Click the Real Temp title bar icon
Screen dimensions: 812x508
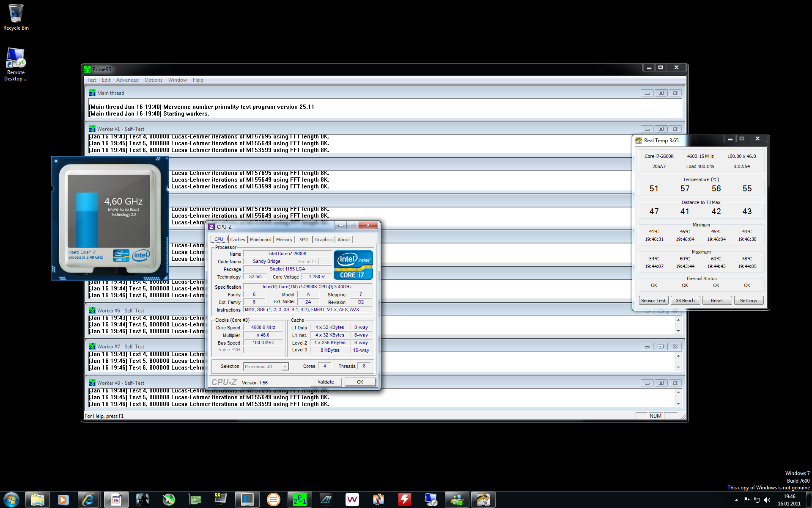coord(639,140)
